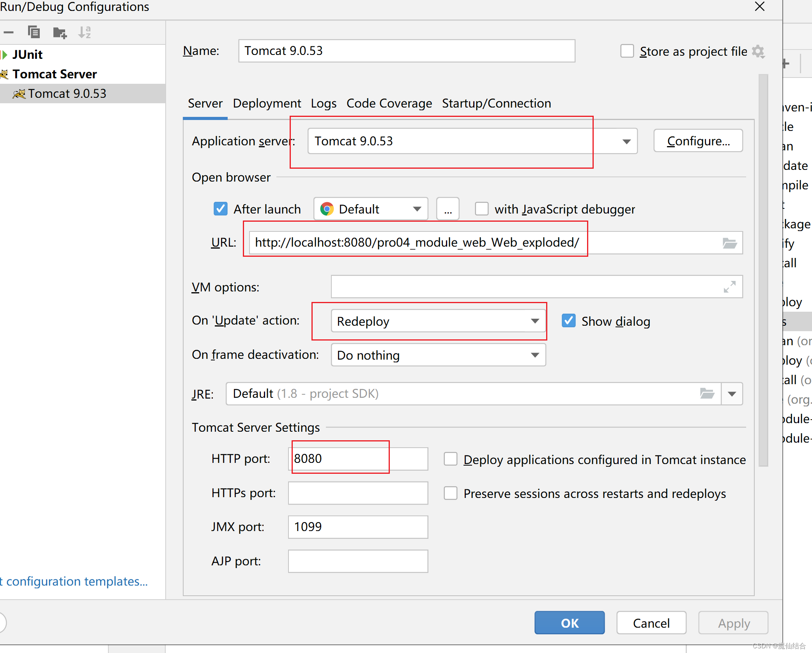Image resolution: width=812 pixels, height=653 pixels.
Task: Click the Move into new folder icon
Action: coord(60,33)
